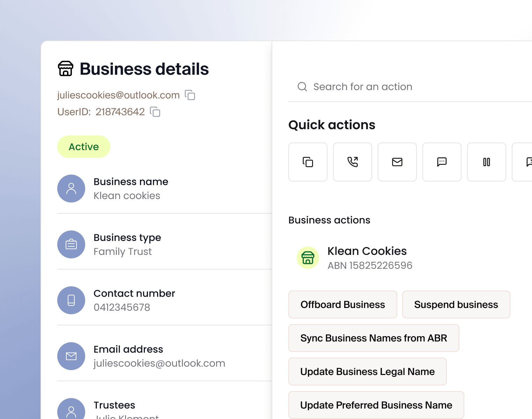
Task: Click the Business type briefcase icon
Action: point(71,244)
